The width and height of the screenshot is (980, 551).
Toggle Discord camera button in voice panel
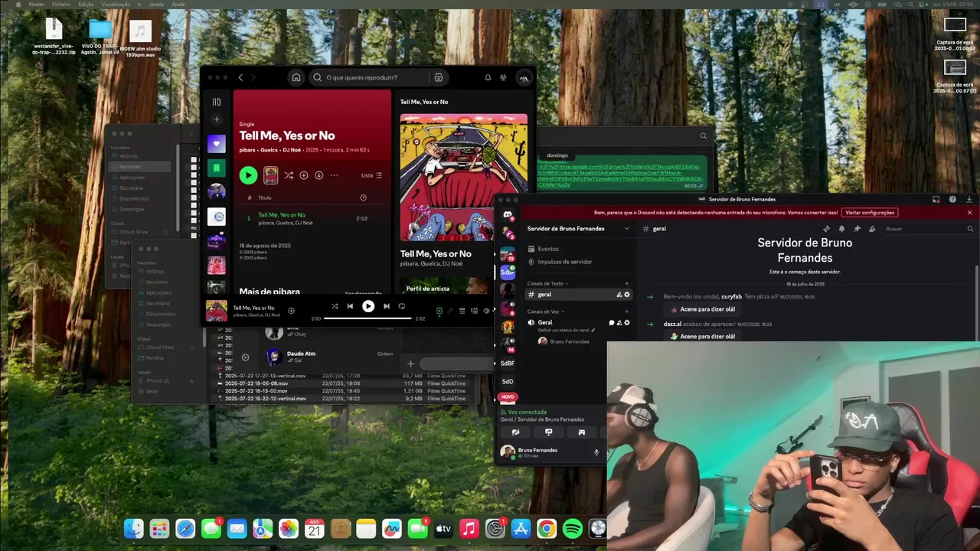coord(515,432)
